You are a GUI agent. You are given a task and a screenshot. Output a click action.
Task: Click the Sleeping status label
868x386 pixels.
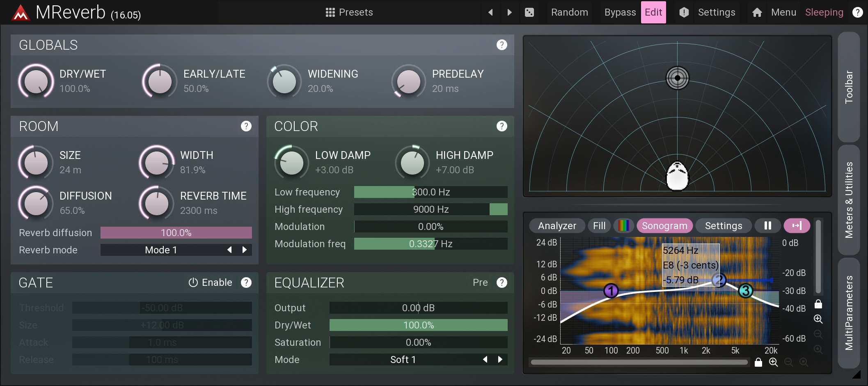(824, 12)
